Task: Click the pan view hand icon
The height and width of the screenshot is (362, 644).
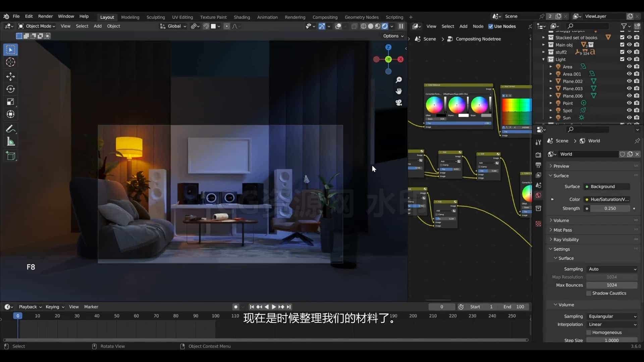Action: 399,91
